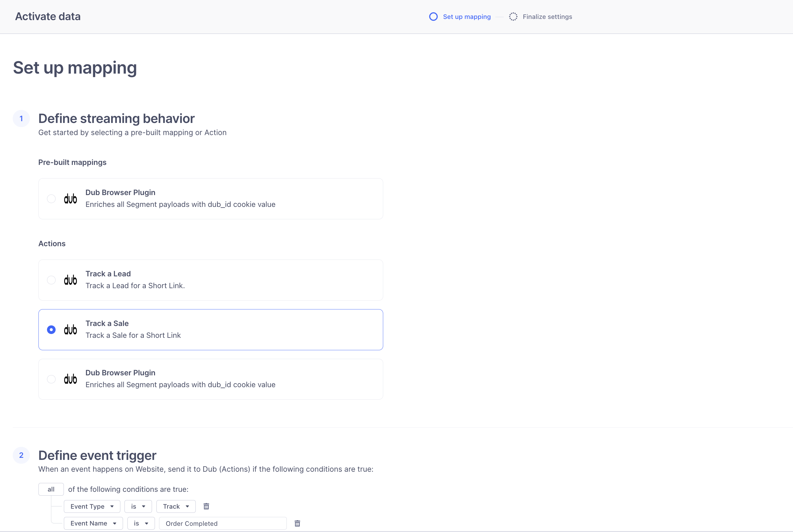Open the Event Name field dropdown
The height and width of the screenshot is (532, 793).
(93, 523)
